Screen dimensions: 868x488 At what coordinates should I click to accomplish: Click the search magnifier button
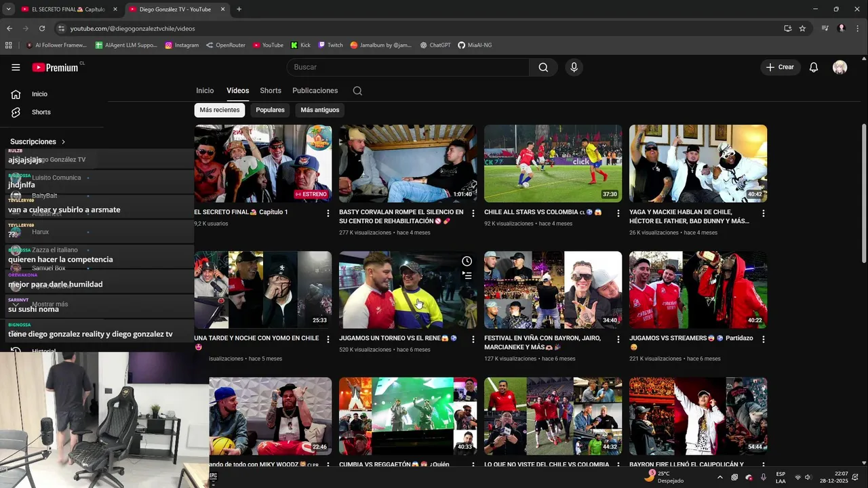click(x=543, y=67)
